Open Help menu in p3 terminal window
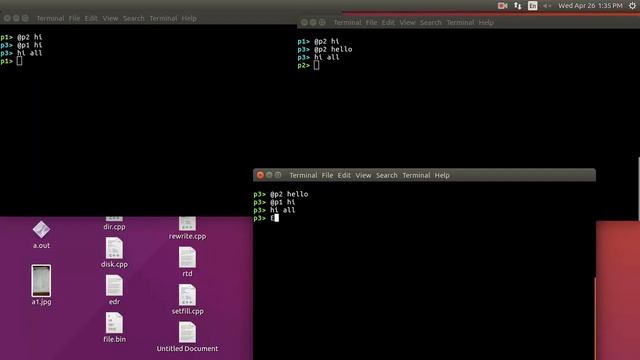Viewport: 640px width, 360px height. [x=442, y=175]
